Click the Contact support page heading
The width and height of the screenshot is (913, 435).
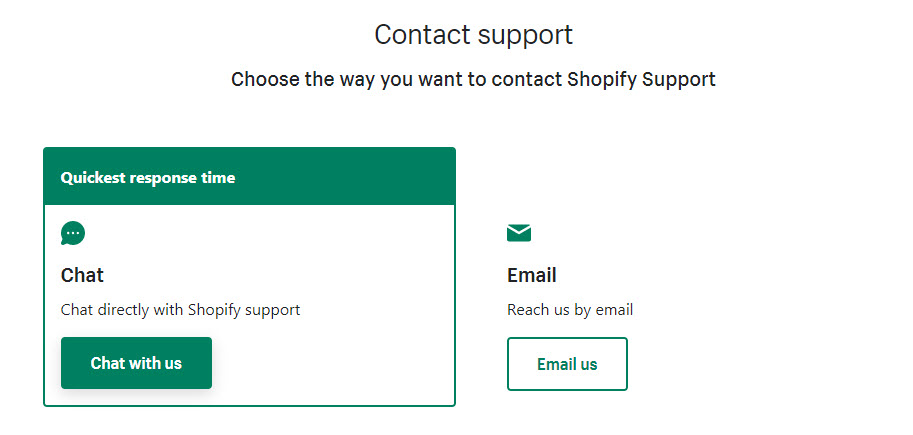coord(473,35)
